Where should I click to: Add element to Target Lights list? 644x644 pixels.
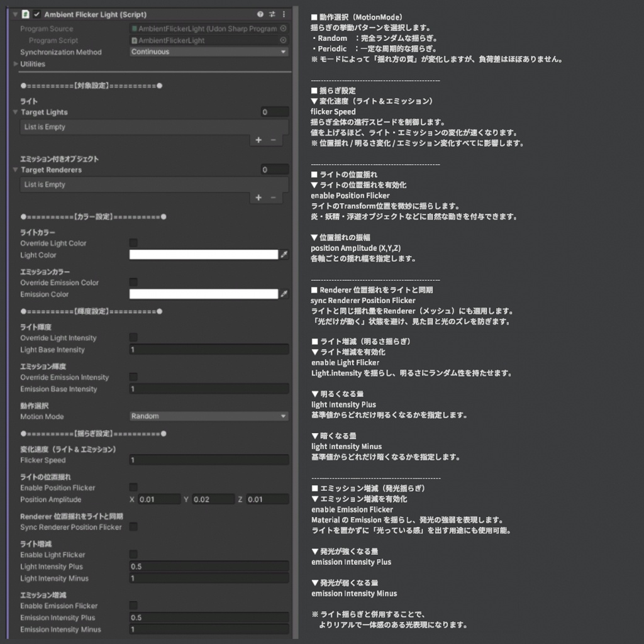click(x=258, y=140)
